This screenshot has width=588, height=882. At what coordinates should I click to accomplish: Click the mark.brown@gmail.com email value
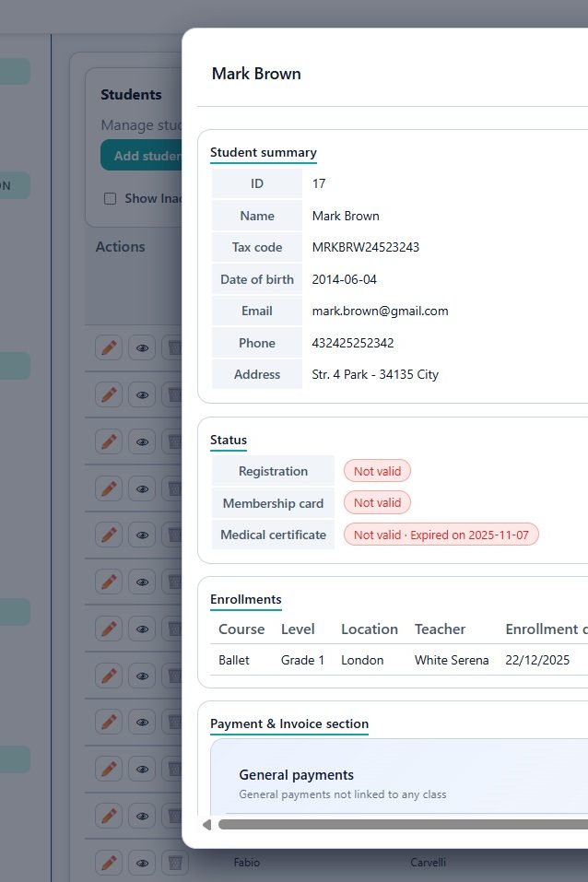click(380, 311)
